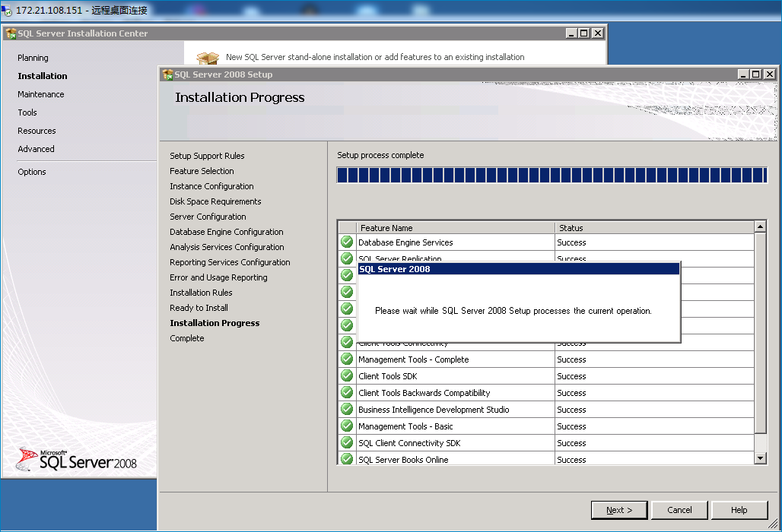Open Options in the Installation Center sidebar
782x532 pixels.
pyautogui.click(x=32, y=172)
